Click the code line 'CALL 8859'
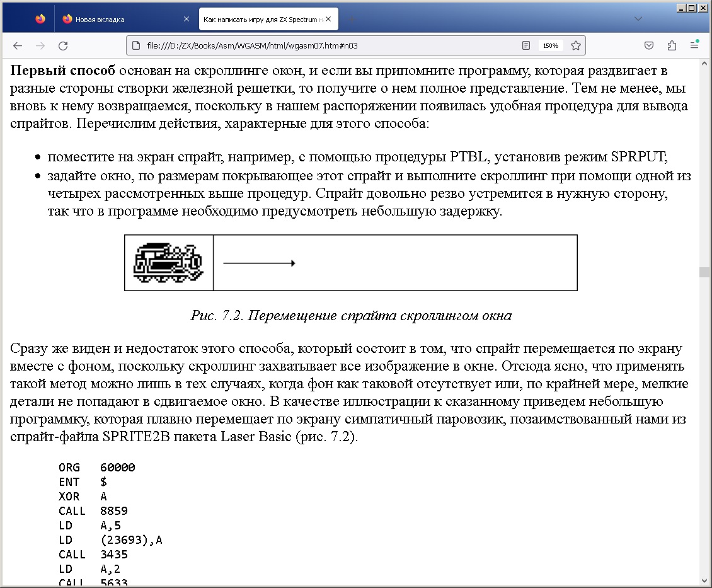 click(93, 511)
